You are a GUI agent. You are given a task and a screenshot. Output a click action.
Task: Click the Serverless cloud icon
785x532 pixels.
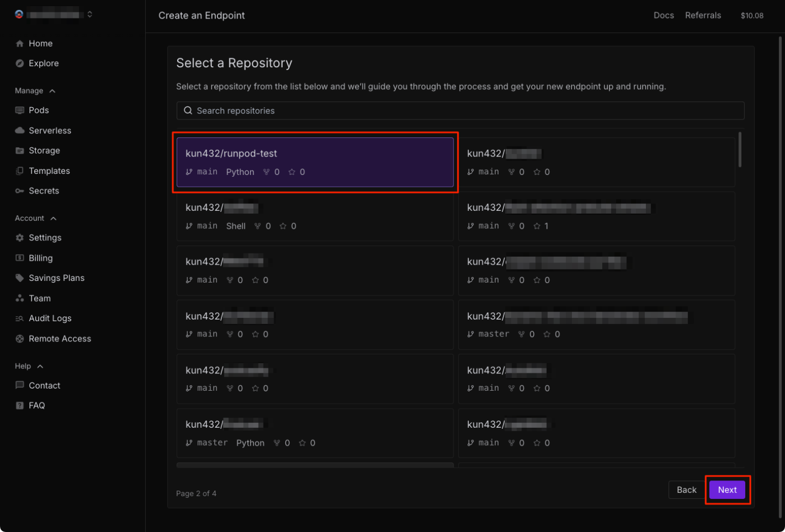(x=20, y=131)
